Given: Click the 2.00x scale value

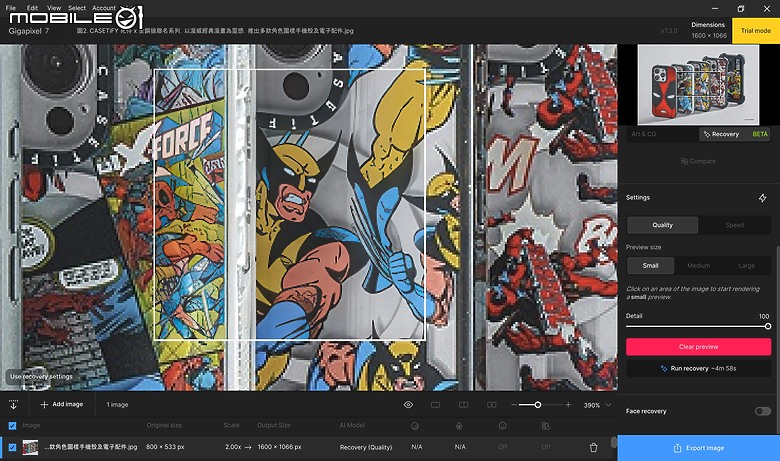Looking at the screenshot, I should pos(233,447).
